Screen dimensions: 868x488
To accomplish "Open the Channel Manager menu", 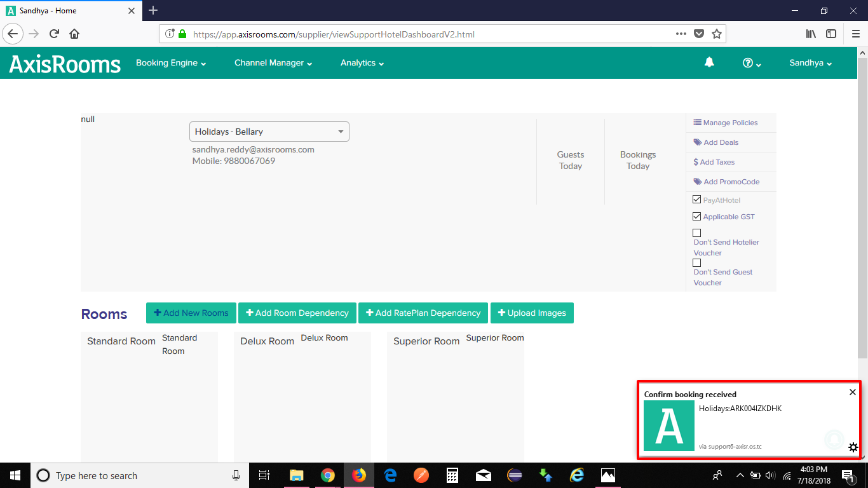I will (x=273, y=63).
